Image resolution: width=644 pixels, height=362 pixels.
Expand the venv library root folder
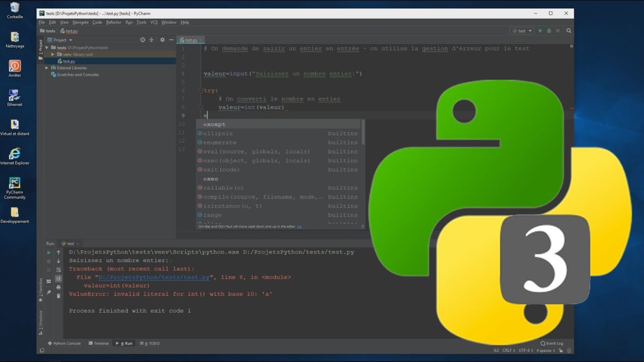[x=53, y=54]
